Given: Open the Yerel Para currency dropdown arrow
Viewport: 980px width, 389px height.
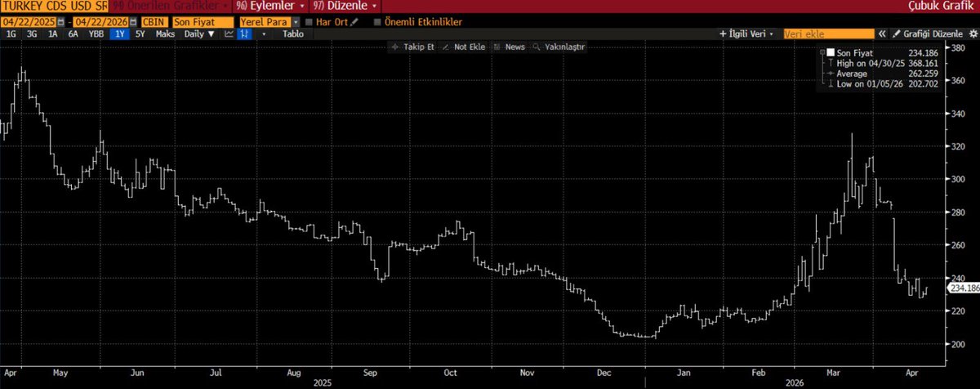Looking at the screenshot, I should pyautogui.click(x=296, y=22).
